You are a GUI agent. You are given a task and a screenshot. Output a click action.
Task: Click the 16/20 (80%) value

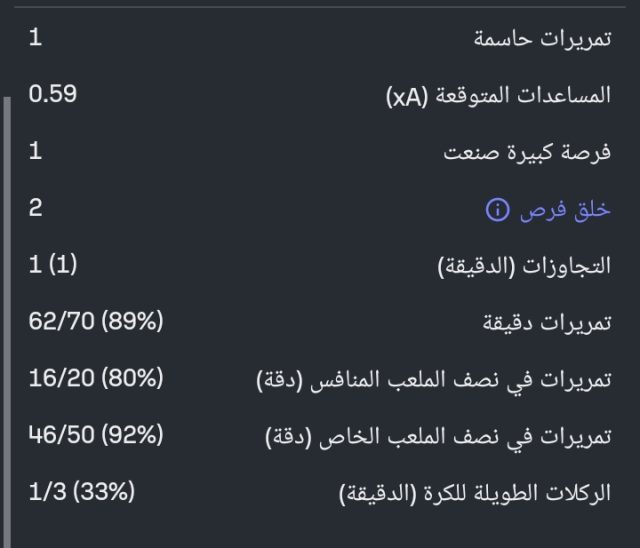point(96,379)
